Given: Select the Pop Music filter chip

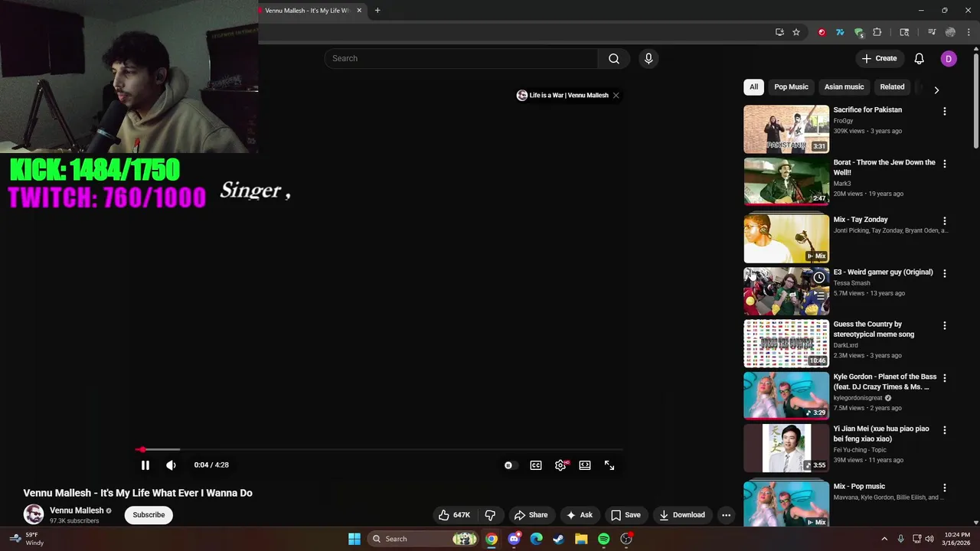Looking at the screenshot, I should coord(791,87).
